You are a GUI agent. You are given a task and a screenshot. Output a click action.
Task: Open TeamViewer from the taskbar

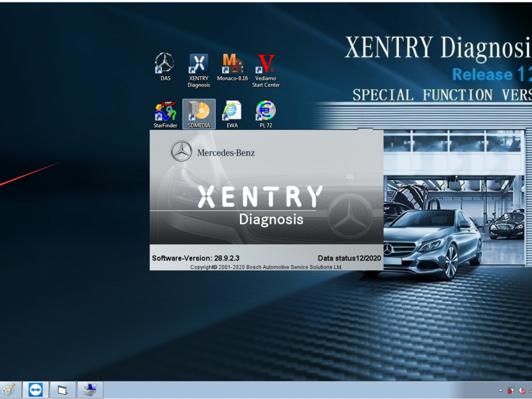[x=36, y=390]
